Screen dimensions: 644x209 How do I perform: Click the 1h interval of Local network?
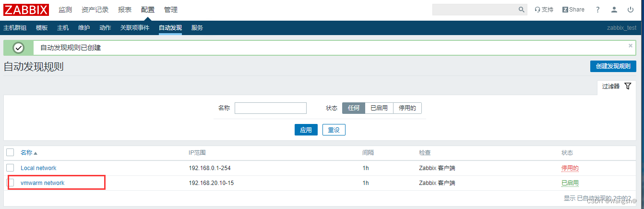click(366, 168)
